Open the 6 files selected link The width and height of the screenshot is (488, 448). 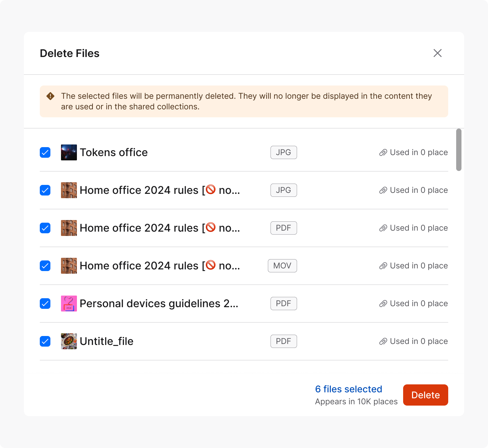point(348,389)
